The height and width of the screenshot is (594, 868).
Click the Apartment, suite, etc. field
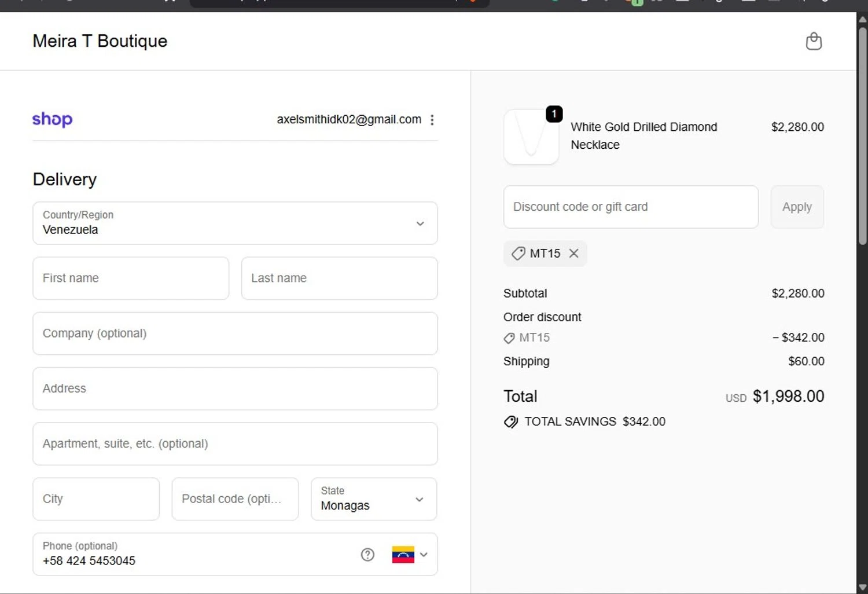[x=235, y=444]
